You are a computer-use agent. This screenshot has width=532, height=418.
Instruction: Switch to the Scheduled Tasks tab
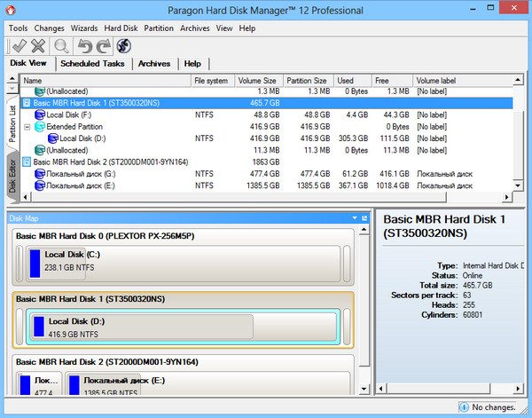tap(92, 64)
